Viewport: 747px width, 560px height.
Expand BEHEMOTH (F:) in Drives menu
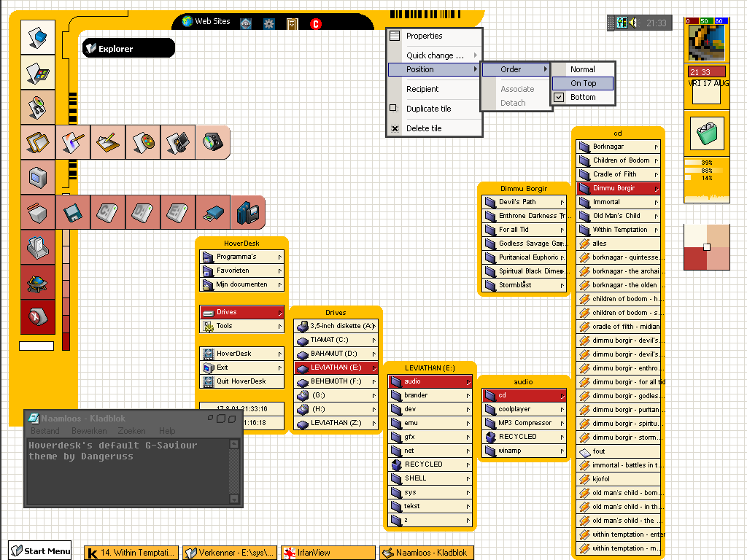(336, 381)
